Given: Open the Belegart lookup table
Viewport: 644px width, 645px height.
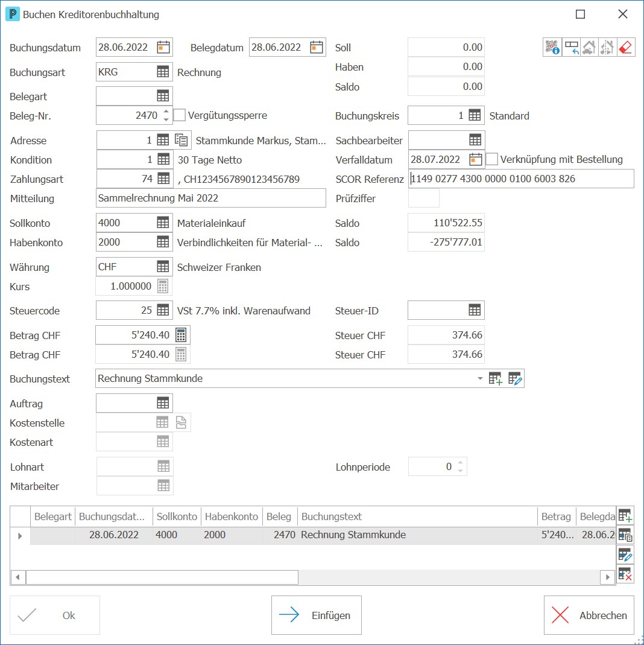Looking at the screenshot, I should (x=163, y=97).
